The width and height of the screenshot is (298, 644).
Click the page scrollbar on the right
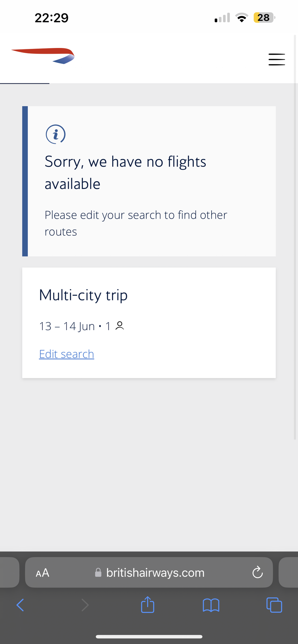click(295, 237)
